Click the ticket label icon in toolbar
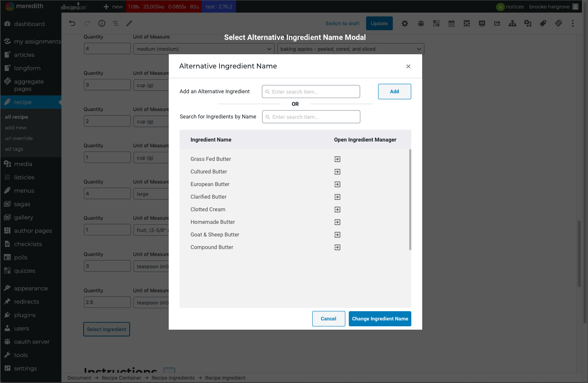Viewport: 588px width, 383px height. click(558, 24)
